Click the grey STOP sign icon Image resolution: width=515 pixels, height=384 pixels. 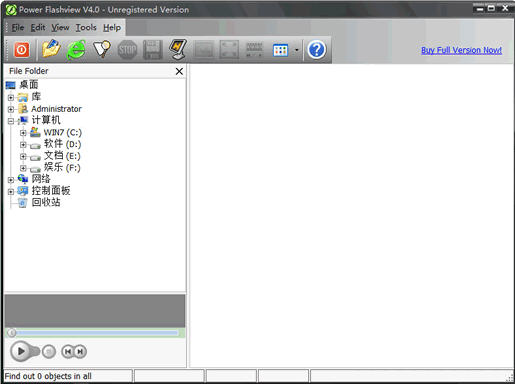[x=127, y=50]
